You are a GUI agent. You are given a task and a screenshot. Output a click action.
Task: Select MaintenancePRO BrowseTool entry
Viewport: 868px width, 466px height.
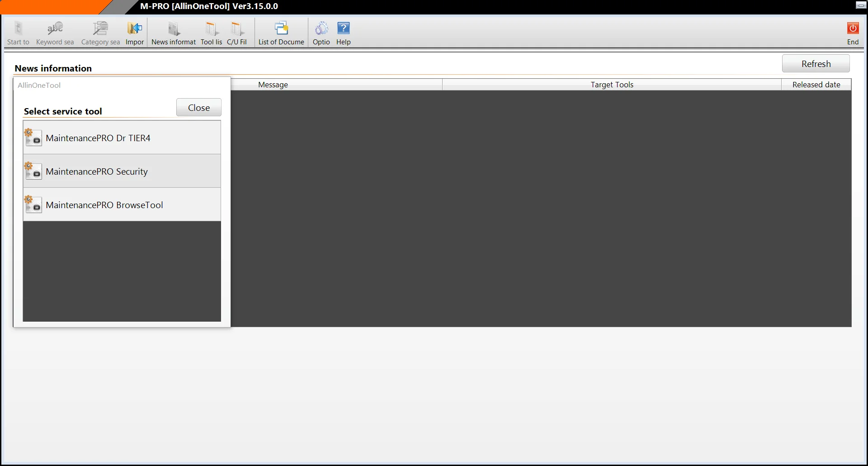click(x=122, y=204)
